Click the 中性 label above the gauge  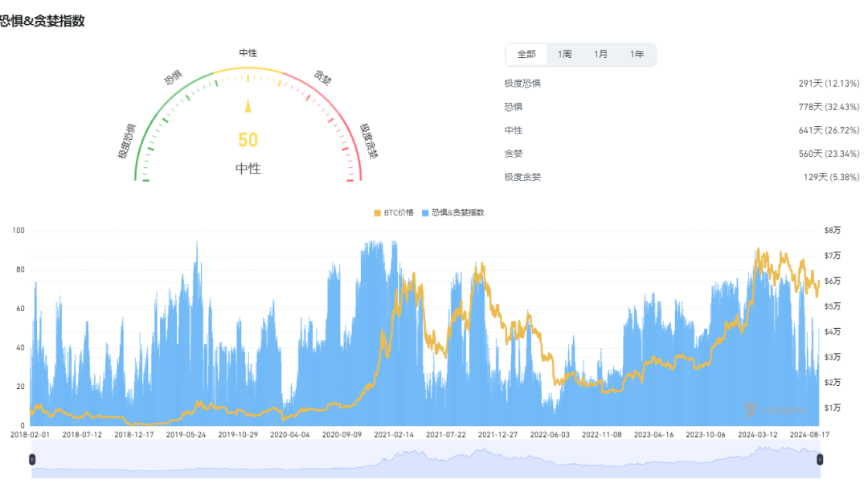click(x=247, y=53)
